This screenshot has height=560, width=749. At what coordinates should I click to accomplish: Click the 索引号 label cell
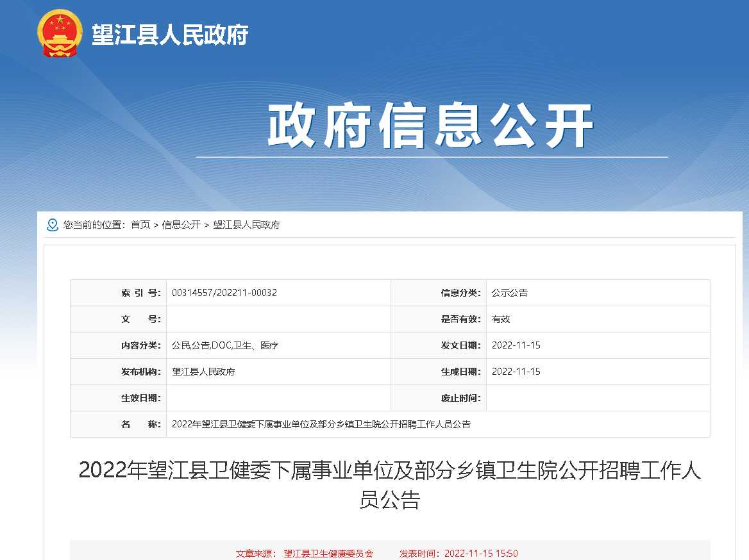tap(140, 293)
